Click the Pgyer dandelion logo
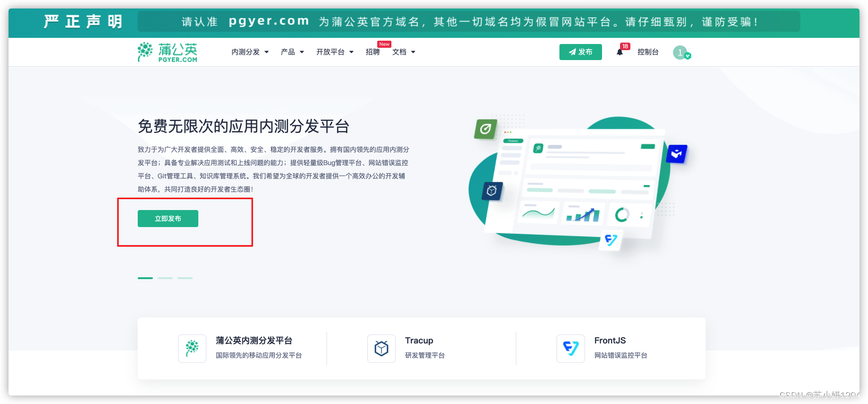The width and height of the screenshot is (868, 404). [167, 52]
